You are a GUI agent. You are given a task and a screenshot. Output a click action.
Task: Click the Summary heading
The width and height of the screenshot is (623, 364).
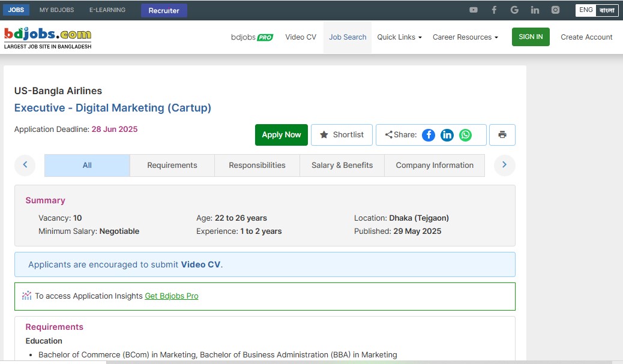pos(45,200)
